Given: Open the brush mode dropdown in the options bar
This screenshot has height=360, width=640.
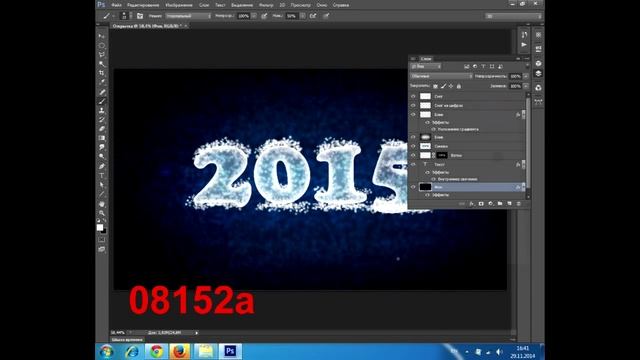Looking at the screenshot, I should click(x=188, y=16).
